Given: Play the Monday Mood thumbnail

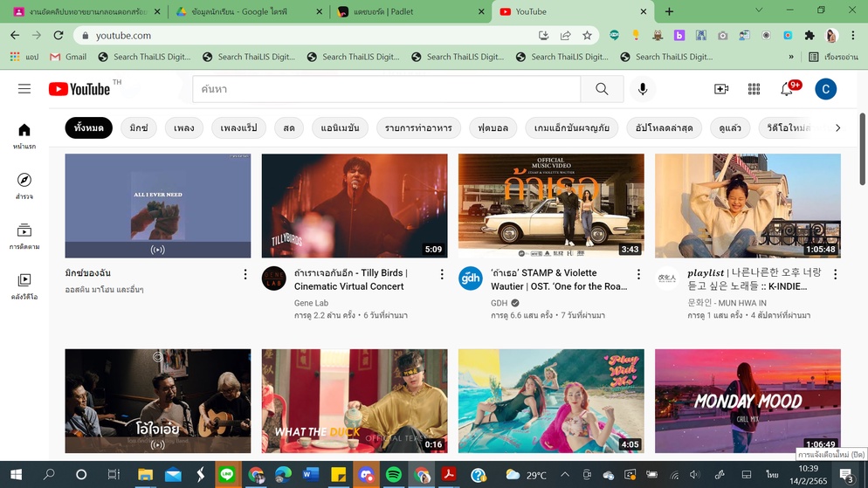Looking at the screenshot, I should (747, 401).
